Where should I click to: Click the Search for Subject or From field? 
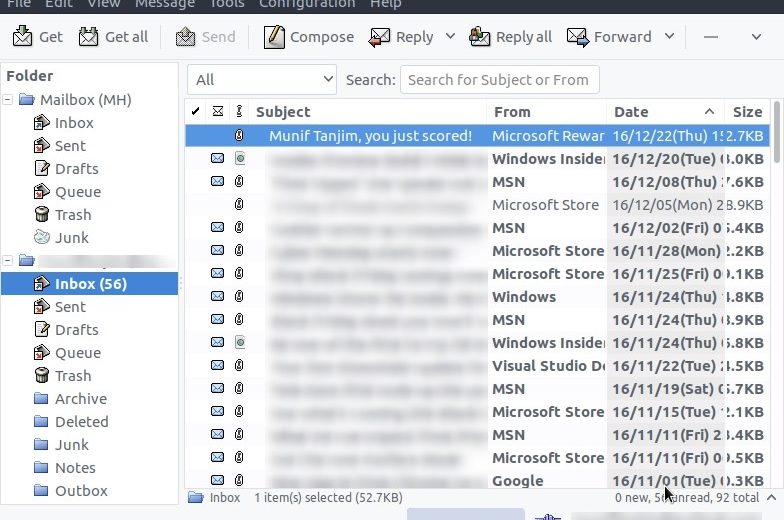click(x=500, y=80)
